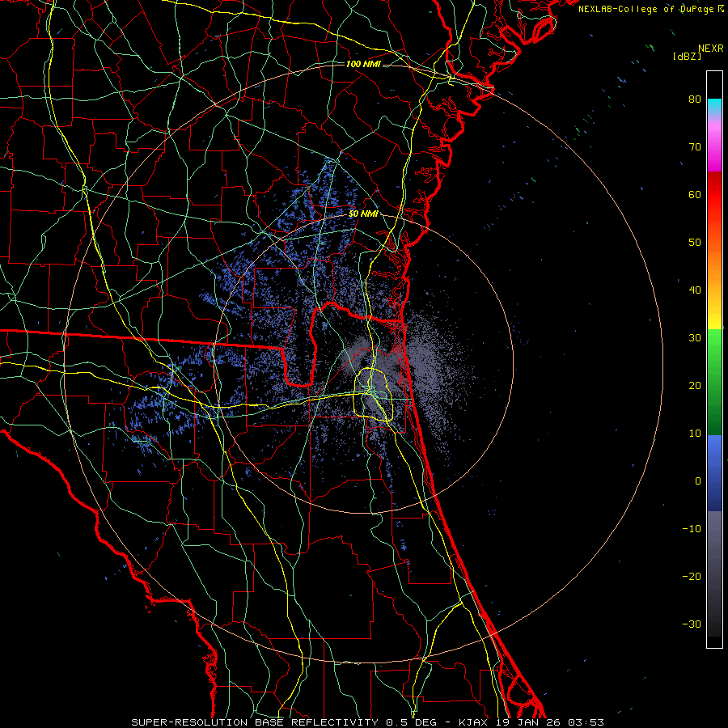Click the 0 dBZ scale value
This screenshot has width=728, height=728.
[698, 481]
